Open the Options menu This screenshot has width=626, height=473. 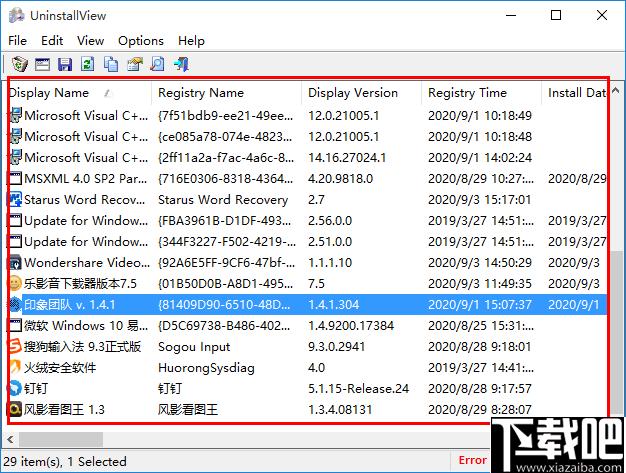pyautogui.click(x=140, y=41)
